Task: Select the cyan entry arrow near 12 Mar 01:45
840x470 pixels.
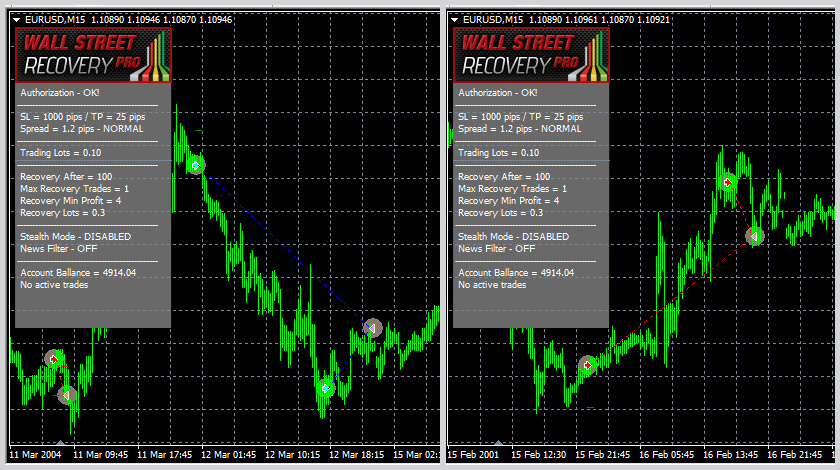Action: 196,166
